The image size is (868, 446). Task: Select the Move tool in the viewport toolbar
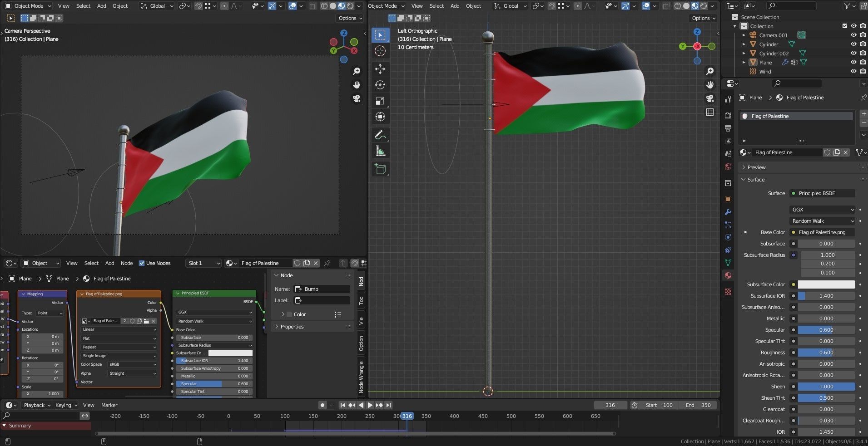pos(380,69)
